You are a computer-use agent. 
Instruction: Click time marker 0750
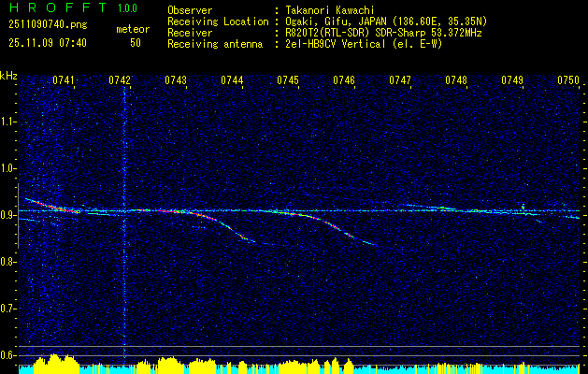(568, 80)
